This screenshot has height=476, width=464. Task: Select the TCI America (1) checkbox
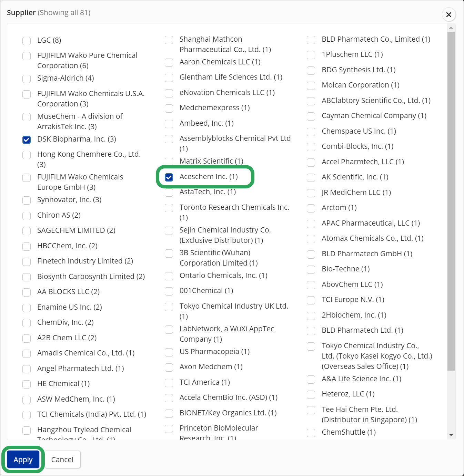pos(169,383)
